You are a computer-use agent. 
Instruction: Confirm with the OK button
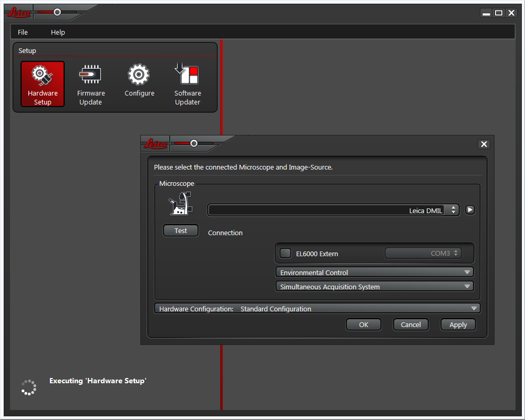pos(364,324)
